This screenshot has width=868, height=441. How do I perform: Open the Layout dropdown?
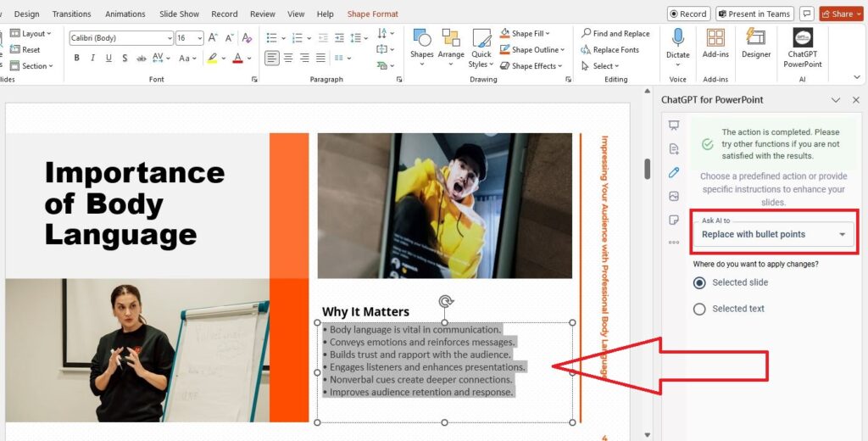coord(31,33)
